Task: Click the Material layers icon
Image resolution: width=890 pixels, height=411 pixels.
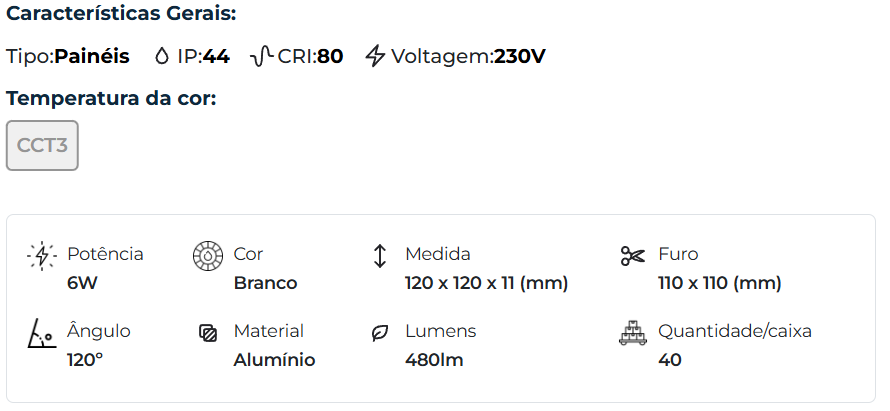Action: click(207, 333)
